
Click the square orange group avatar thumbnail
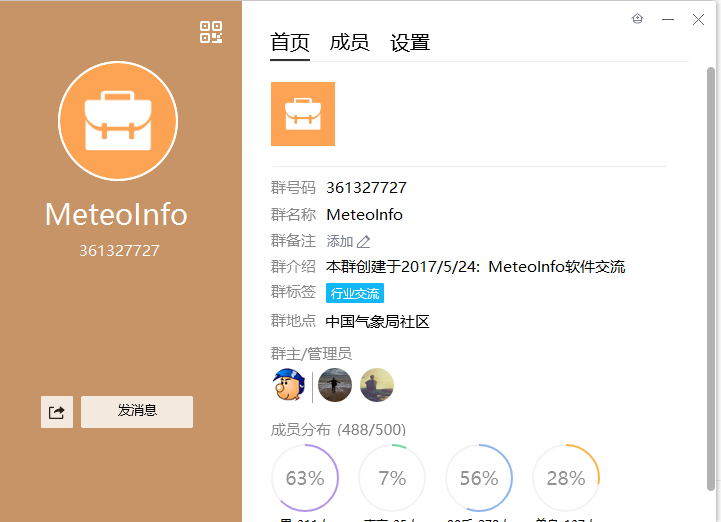click(x=303, y=114)
